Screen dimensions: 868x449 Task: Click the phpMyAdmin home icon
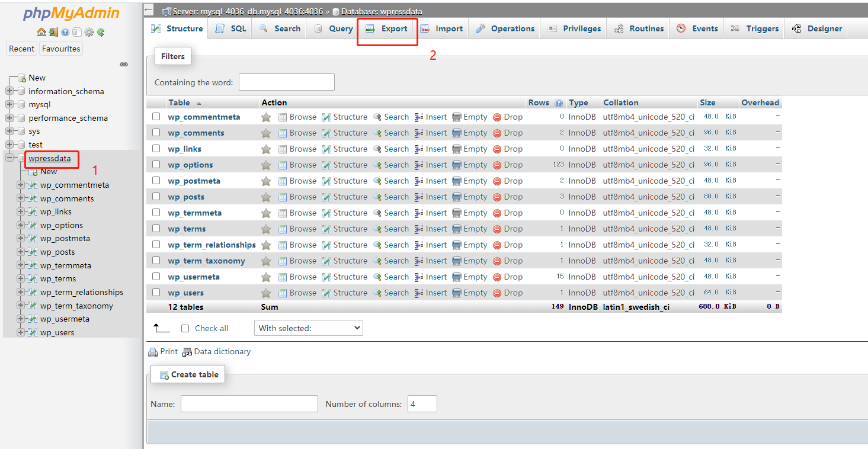click(41, 33)
